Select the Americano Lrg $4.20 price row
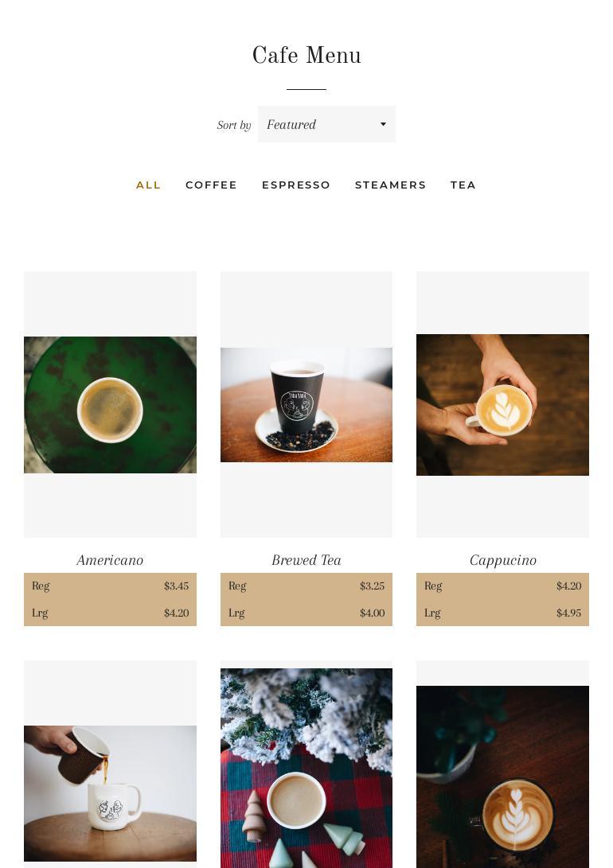 click(110, 613)
